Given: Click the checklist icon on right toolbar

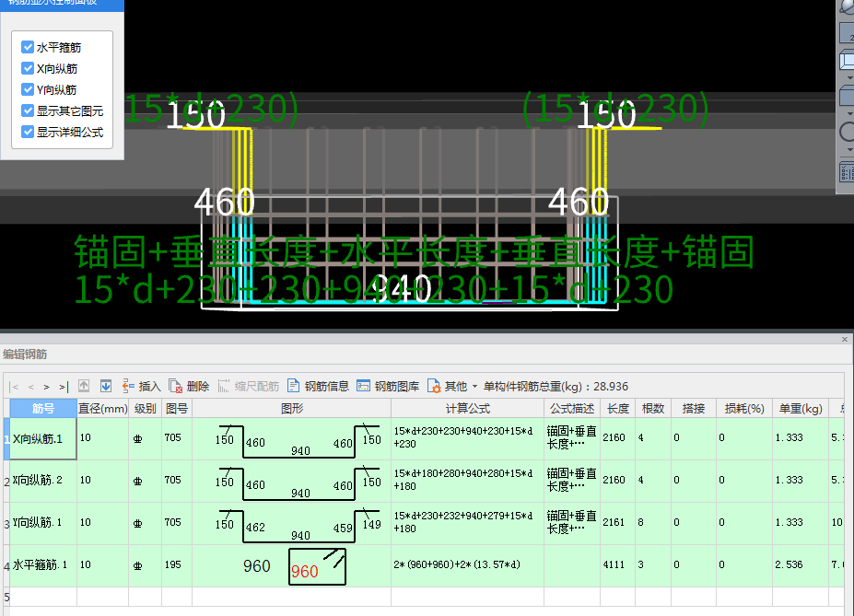Looking at the screenshot, I should point(848,172).
